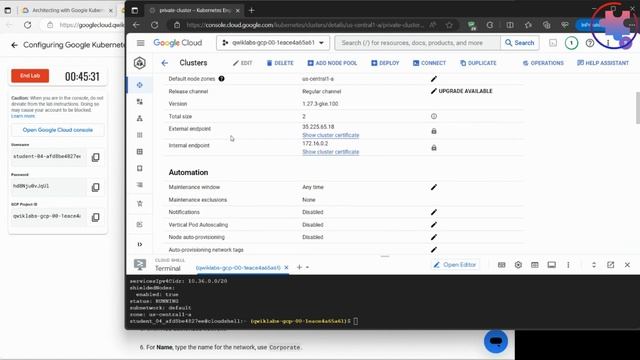
Task: Click the CONNECT button
Action: pyautogui.click(x=429, y=63)
